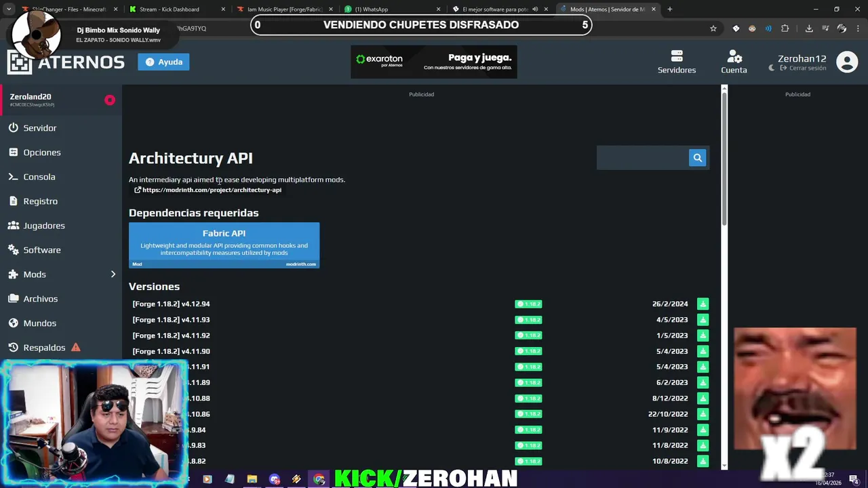The width and height of the screenshot is (868, 488).
Task: Open a new browser tab
Action: [669, 9]
